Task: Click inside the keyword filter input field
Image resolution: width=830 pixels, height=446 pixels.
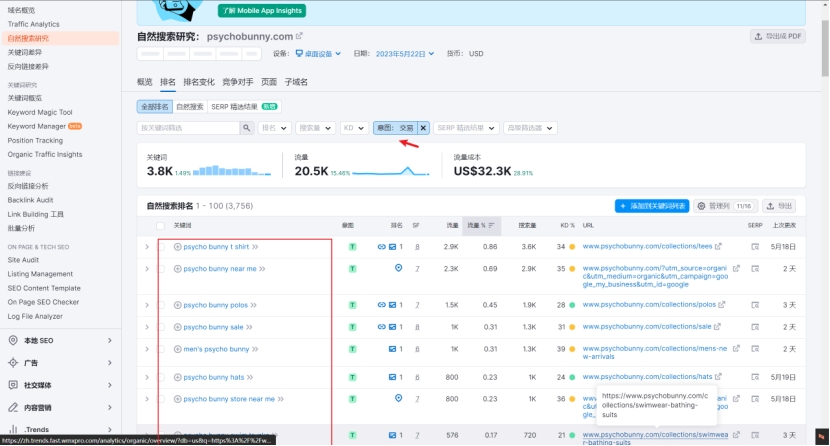Action: point(188,128)
